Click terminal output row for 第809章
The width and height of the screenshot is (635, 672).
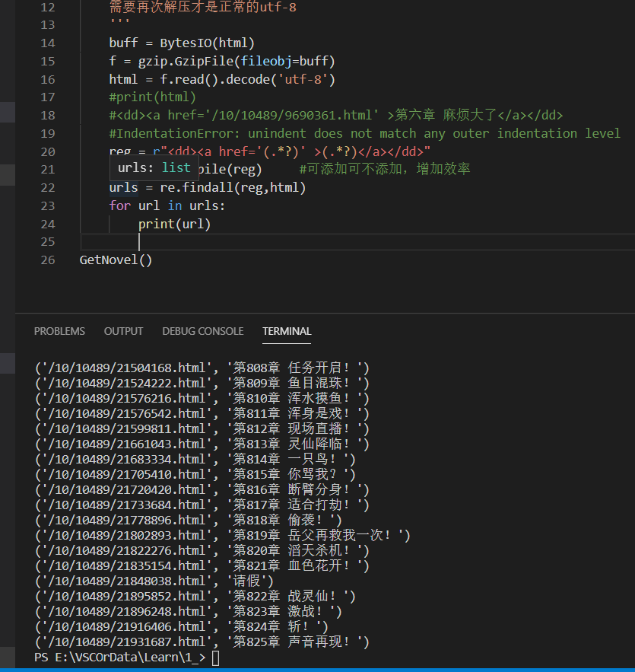202,383
